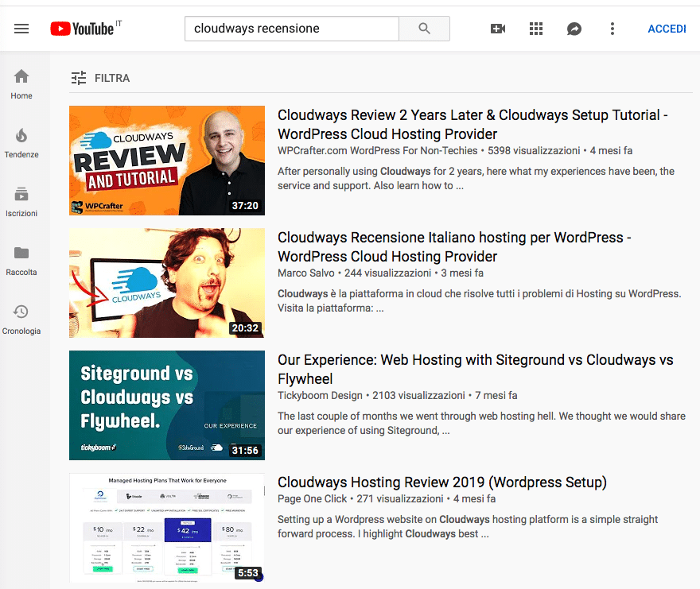This screenshot has height=589, width=700.
Task: Open Raccolta in the sidebar
Action: coord(21,261)
